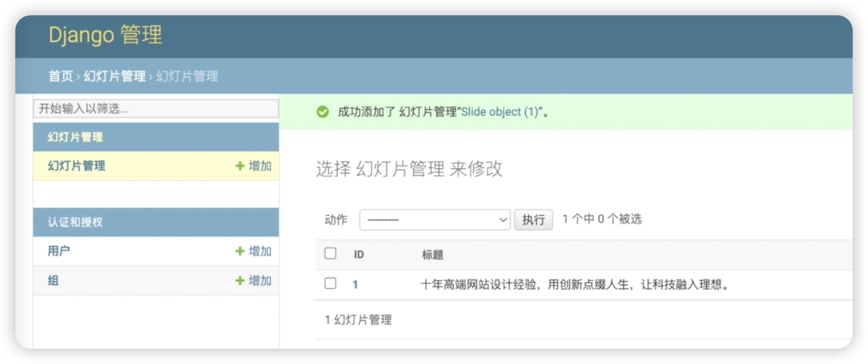Go to 首页 in the breadcrumb
Image resolution: width=868 pixels, height=364 pixels.
point(60,76)
